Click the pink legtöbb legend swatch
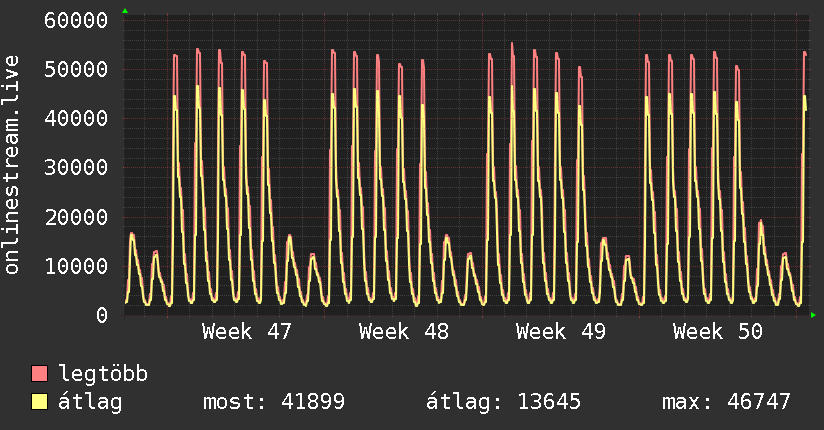Screen dimensions: 824x430 point(39,373)
